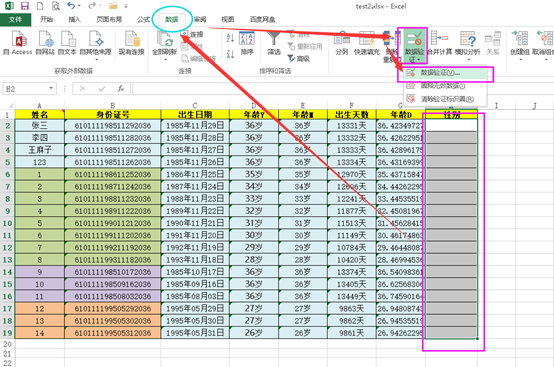Sort ascending with the A-Z icon
Screen dimensions: 554x367
[x=230, y=38]
